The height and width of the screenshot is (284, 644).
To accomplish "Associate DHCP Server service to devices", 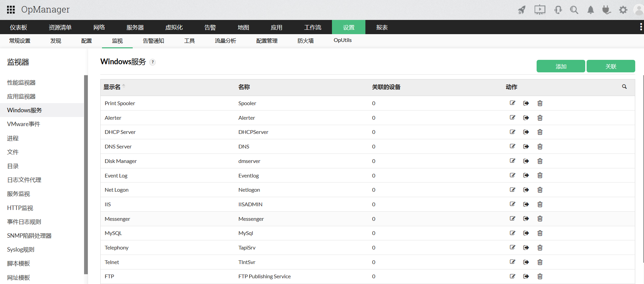I will point(526,132).
